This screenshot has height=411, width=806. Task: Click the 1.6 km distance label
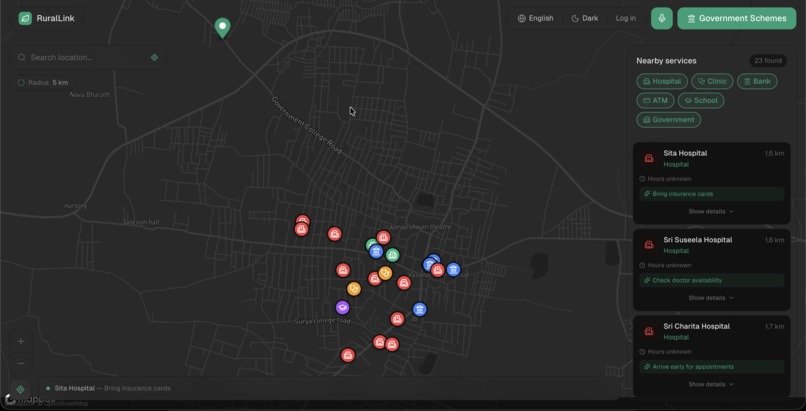774,240
